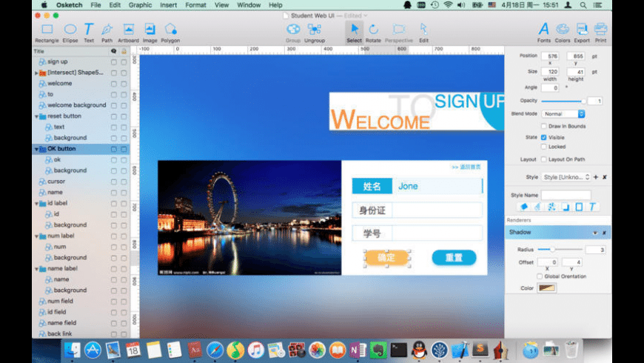Adjust the Opacity slider
Screen dimensions: 644x363
pyautogui.click(x=563, y=101)
